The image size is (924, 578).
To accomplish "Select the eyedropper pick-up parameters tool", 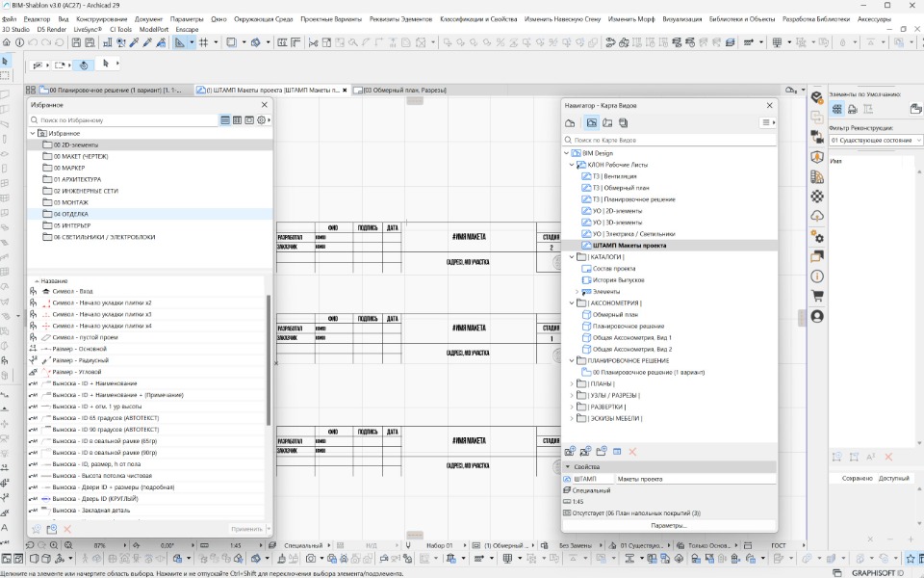I will 135,42.
